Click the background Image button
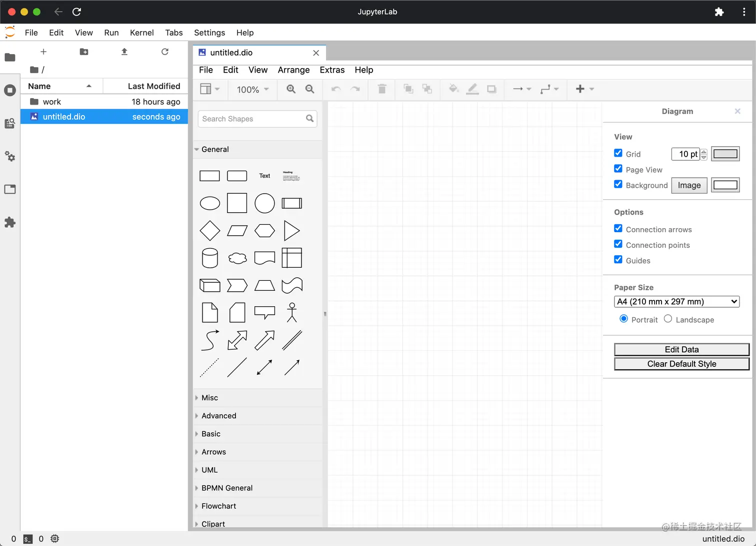 (x=689, y=185)
